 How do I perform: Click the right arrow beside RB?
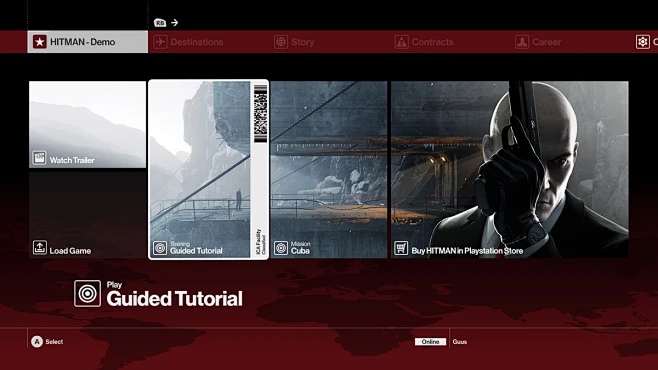(x=175, y=23)
